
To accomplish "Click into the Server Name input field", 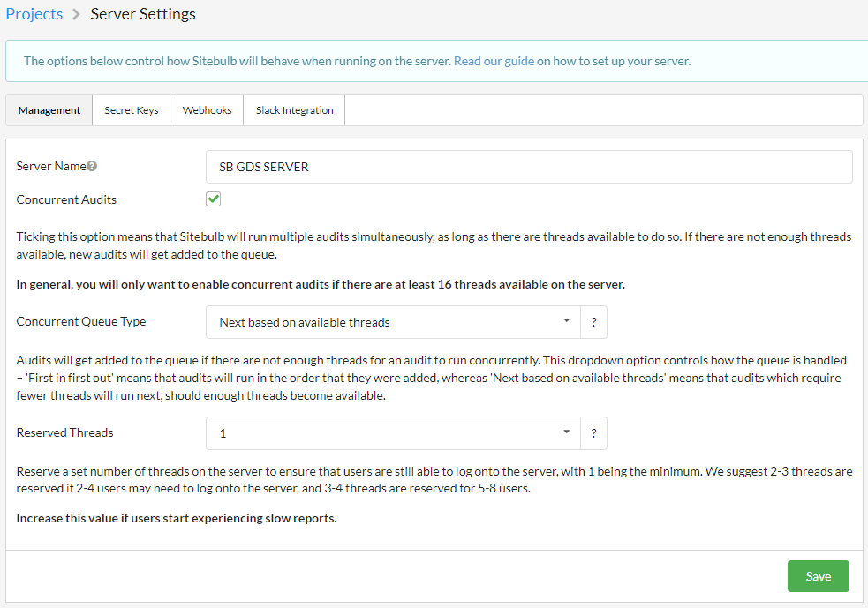I will click(529, 167).
